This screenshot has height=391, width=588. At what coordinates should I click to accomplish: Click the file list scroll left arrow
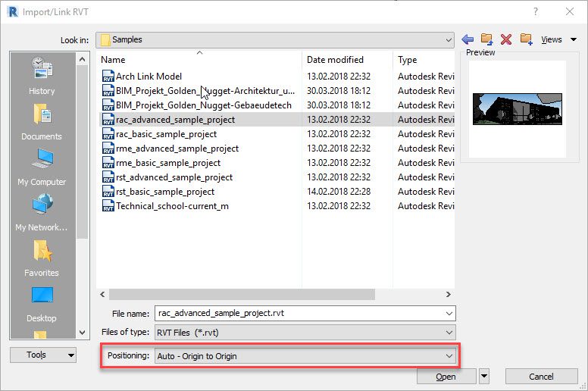click(x=102, y=294)
